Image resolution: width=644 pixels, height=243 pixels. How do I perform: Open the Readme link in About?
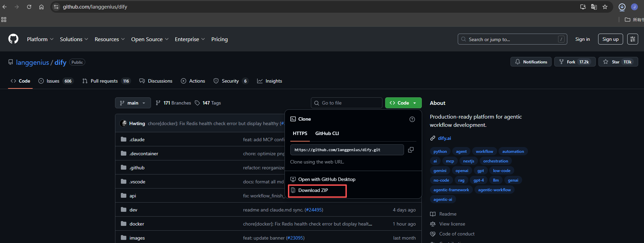point(448,214)
